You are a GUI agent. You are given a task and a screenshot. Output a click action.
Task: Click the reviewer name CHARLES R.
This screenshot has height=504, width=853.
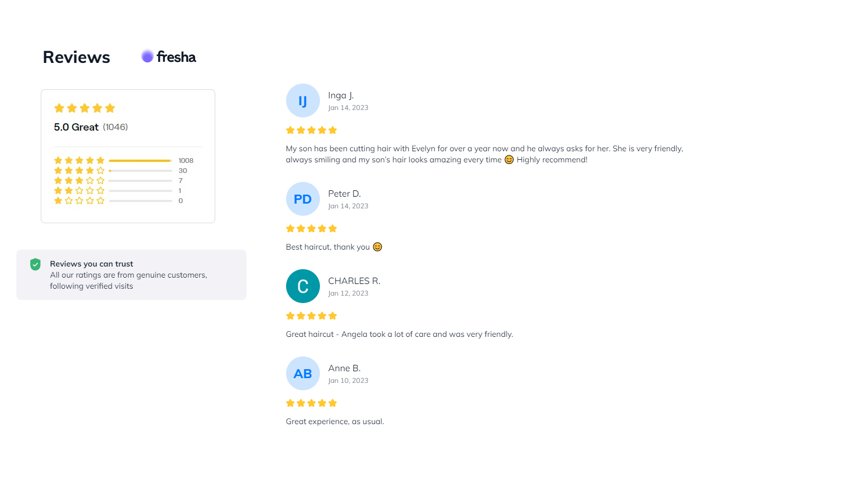354,281
